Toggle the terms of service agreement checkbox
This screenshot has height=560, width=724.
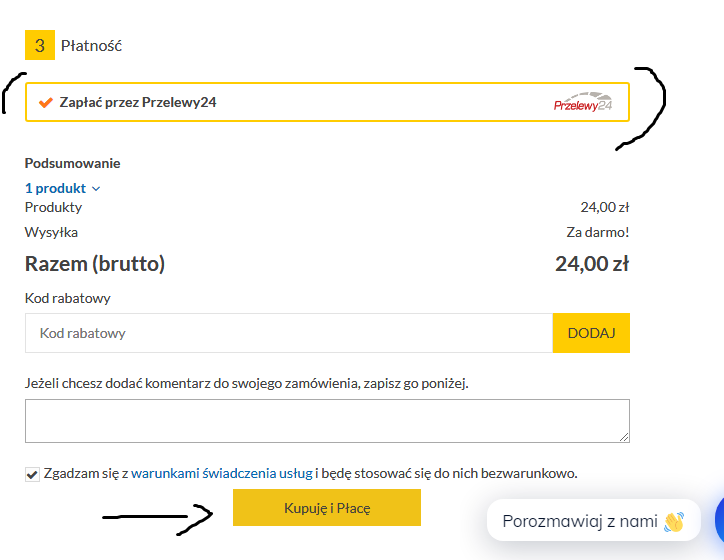pos(32,473)
